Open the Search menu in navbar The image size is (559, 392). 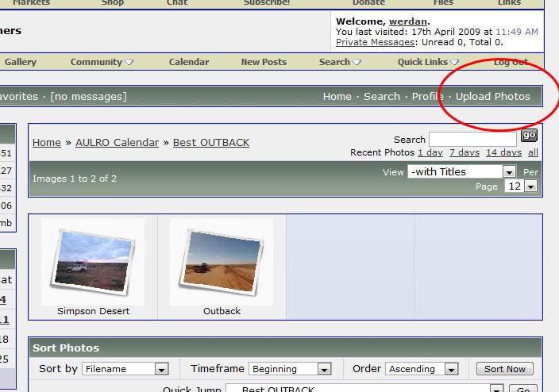tap(340, 62)
